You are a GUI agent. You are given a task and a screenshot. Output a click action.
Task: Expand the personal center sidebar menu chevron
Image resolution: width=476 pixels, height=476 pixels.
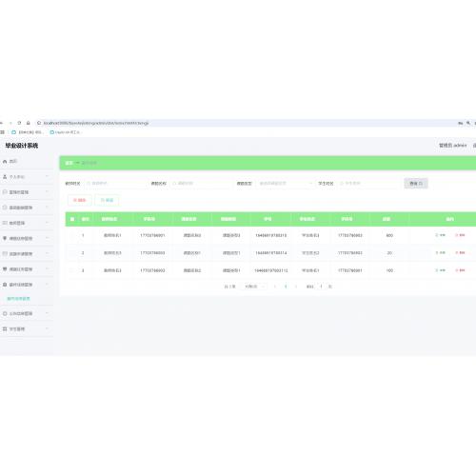pos(47,176)
